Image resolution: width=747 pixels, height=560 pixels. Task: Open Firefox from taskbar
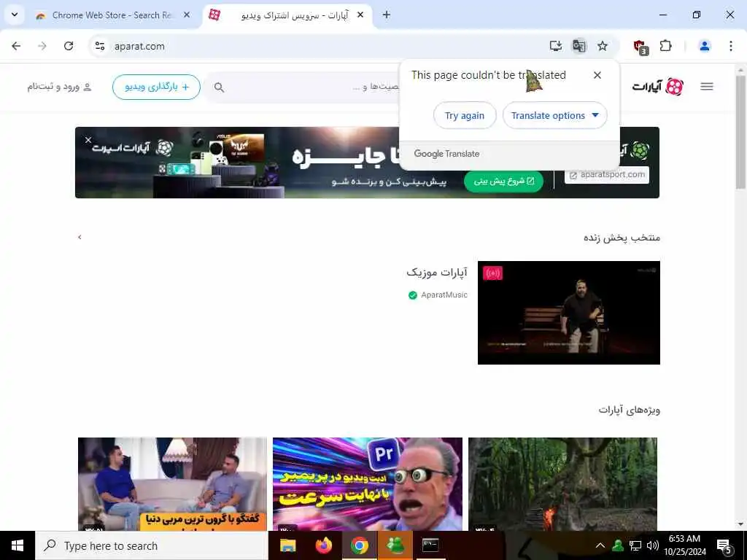323,545
